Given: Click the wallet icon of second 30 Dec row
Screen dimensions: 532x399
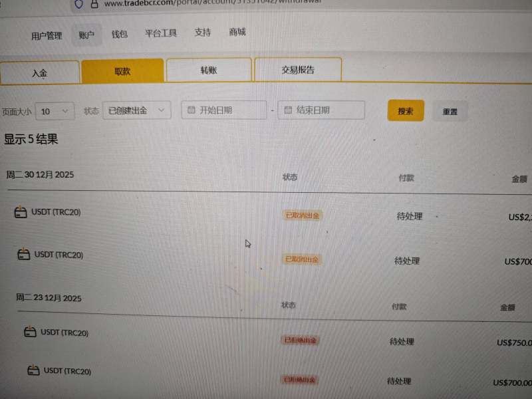Looking at the screenshot, I should point(23,254).
